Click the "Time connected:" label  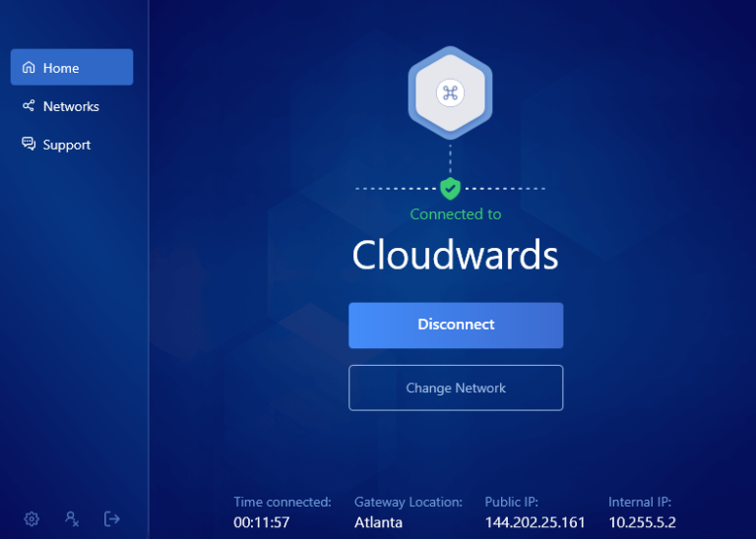coord(283,502)
